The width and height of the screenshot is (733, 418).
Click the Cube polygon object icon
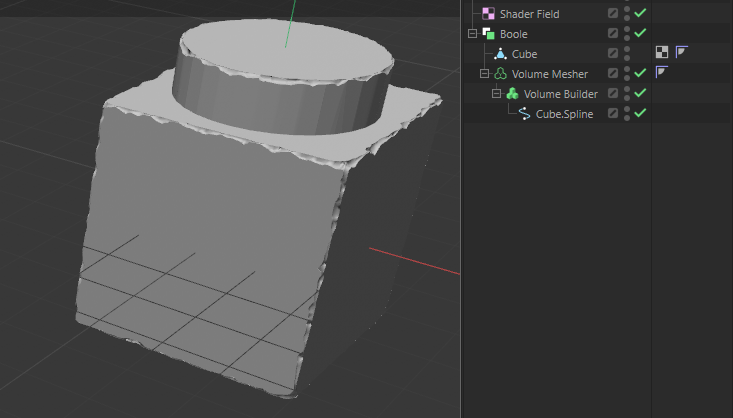pyautogui.click(x=500, y=54)
